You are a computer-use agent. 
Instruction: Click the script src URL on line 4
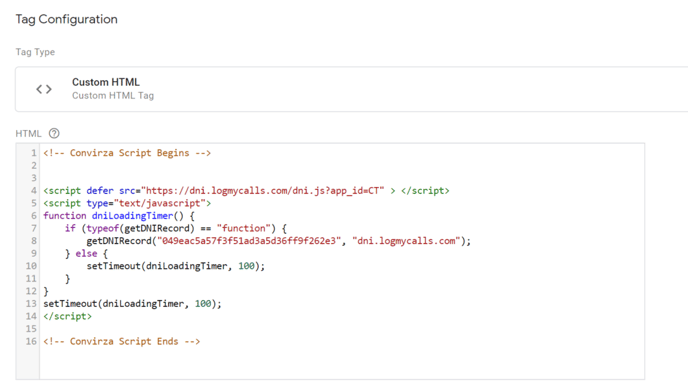(262, 190)
